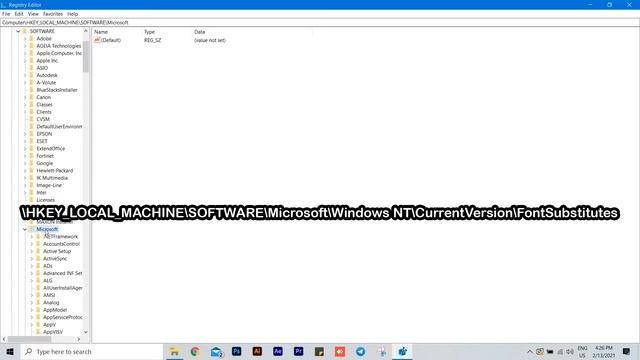Collapse the Microsoft key
The width and height of the screenshot is (640, 360).
pyautogui.click(x=25, y=229)
